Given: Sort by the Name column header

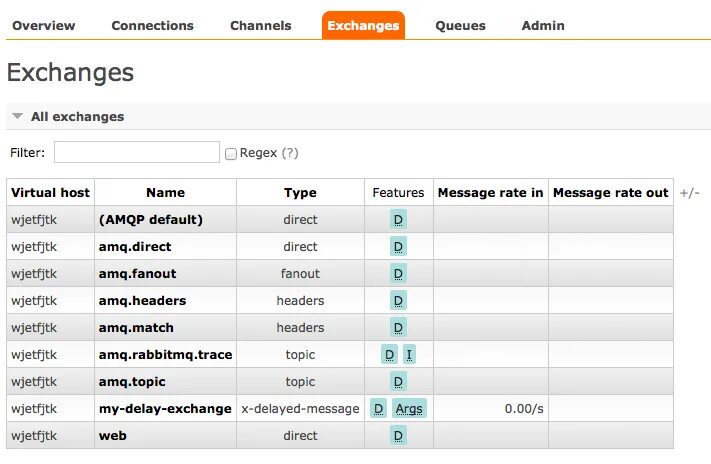Looking at the screenshot, I should (165, 193).
